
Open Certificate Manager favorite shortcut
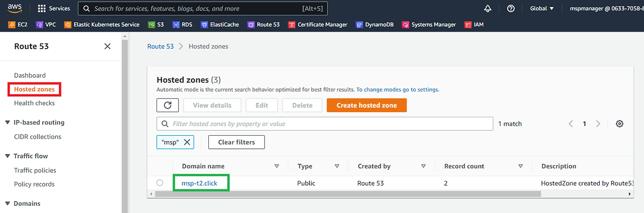[317, 24]
